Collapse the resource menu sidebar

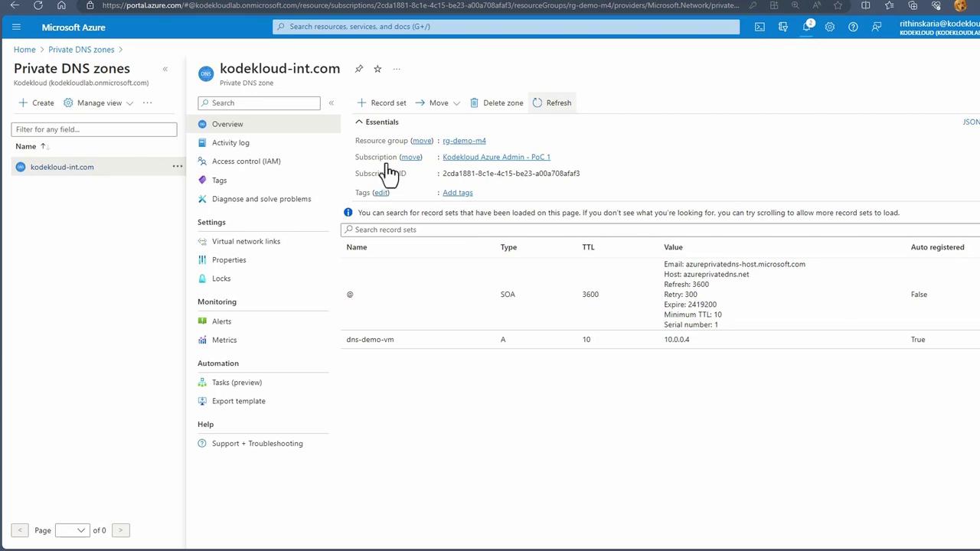coord(332,103)
